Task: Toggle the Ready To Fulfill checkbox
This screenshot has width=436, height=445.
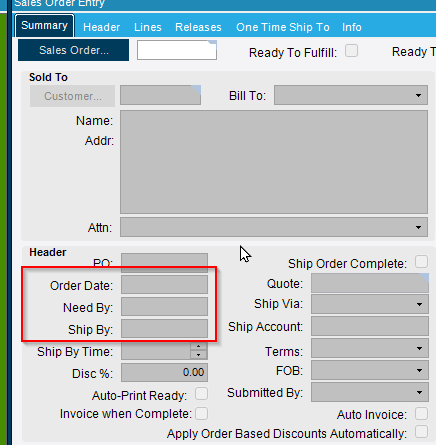Action: (x=351, y=51)
